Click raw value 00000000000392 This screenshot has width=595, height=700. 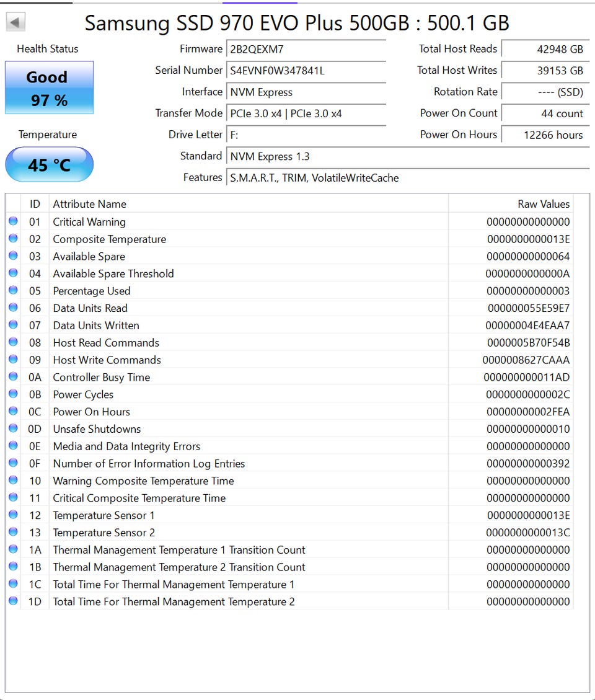pyautogui.click(x=528, y=464)
